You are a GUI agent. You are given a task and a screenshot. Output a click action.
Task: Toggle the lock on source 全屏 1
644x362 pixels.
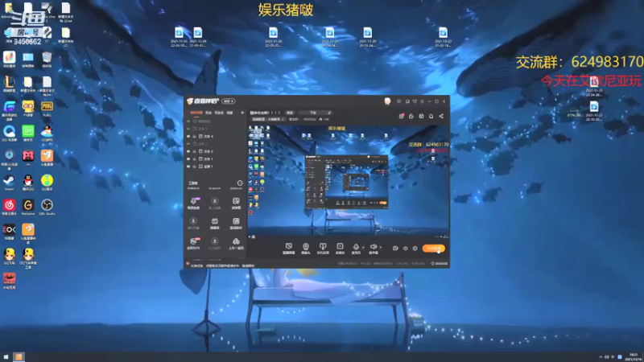point(195,167)
